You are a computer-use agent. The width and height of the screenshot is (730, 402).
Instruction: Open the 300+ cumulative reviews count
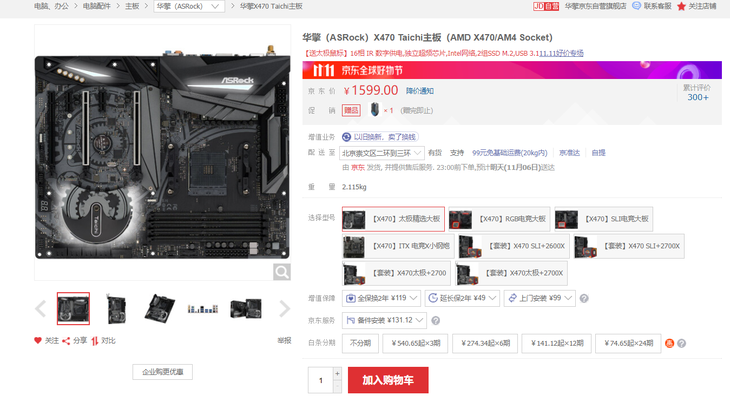coord(698,97)
